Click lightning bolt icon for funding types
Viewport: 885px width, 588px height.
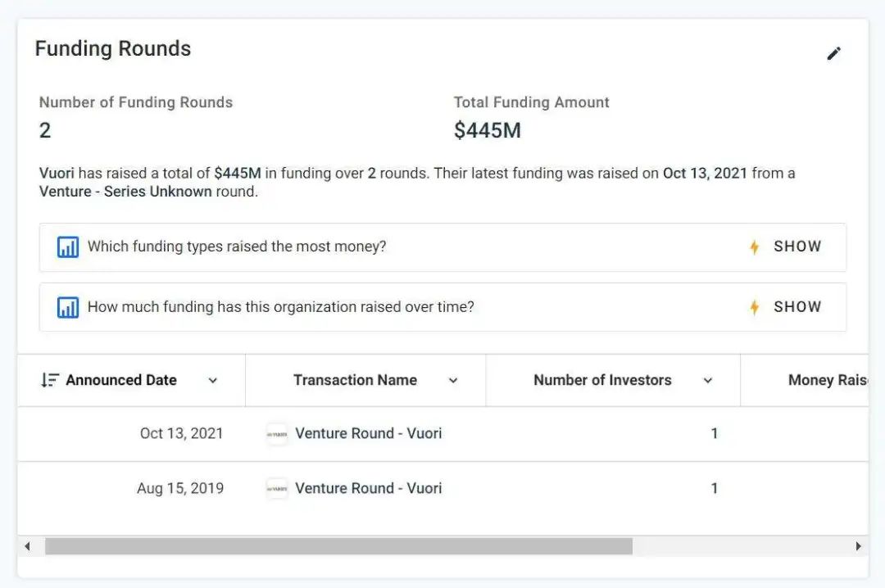pos(754,247)
